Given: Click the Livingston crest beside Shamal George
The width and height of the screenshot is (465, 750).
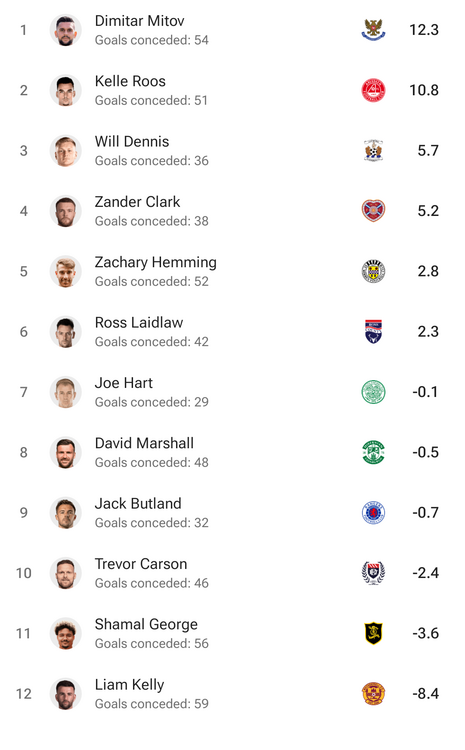Looking at the screenshot, I should (373, 633).
